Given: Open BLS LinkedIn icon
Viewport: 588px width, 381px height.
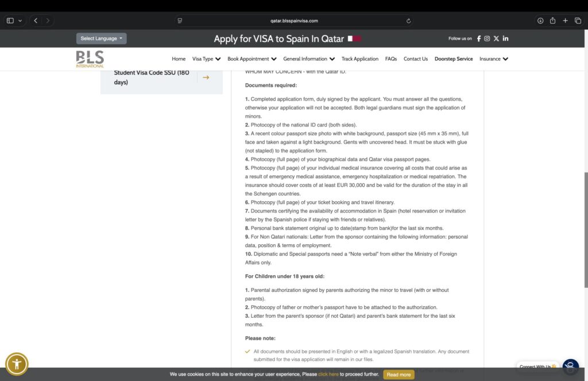Looking at the screenshot, I should coord(505,39).
